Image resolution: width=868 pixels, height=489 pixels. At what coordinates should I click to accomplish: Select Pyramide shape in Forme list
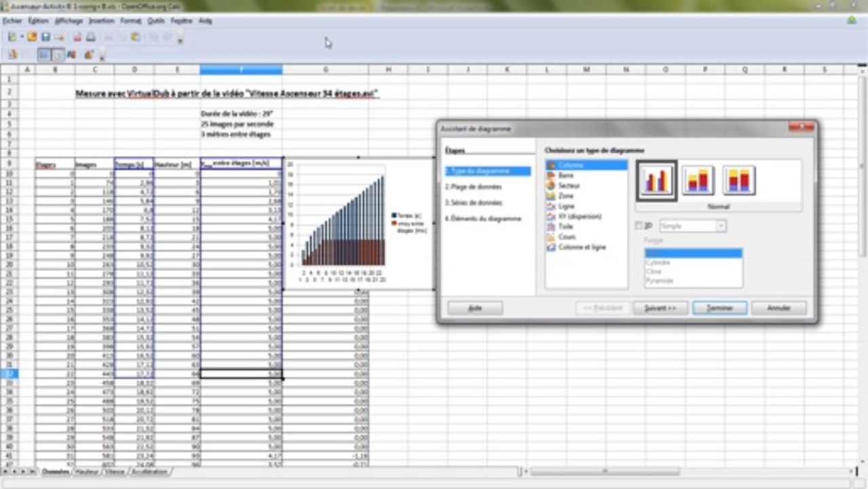[693, 280]
